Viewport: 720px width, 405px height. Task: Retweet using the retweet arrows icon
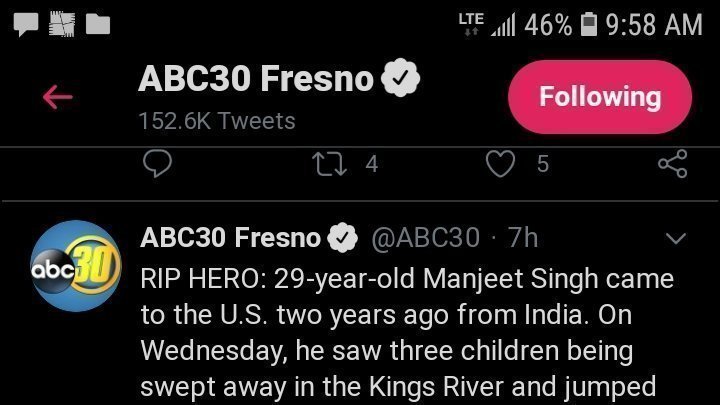(329, 163)
